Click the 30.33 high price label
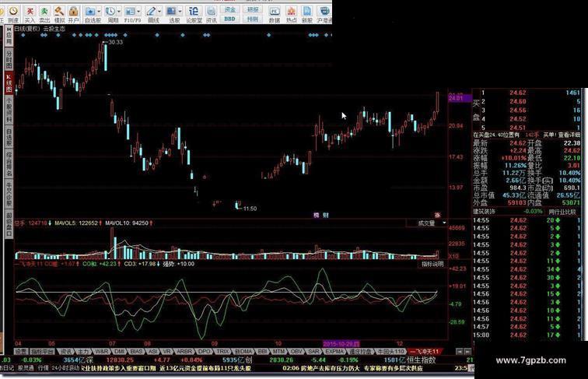 coord(115,42)
